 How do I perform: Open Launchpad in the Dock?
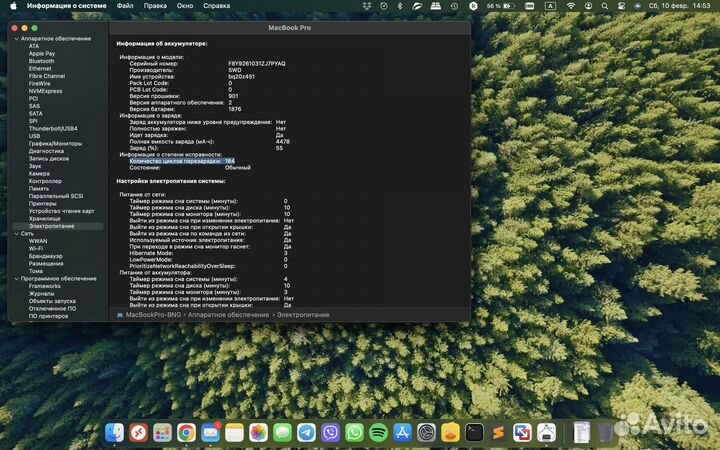(x=162, y=433)
